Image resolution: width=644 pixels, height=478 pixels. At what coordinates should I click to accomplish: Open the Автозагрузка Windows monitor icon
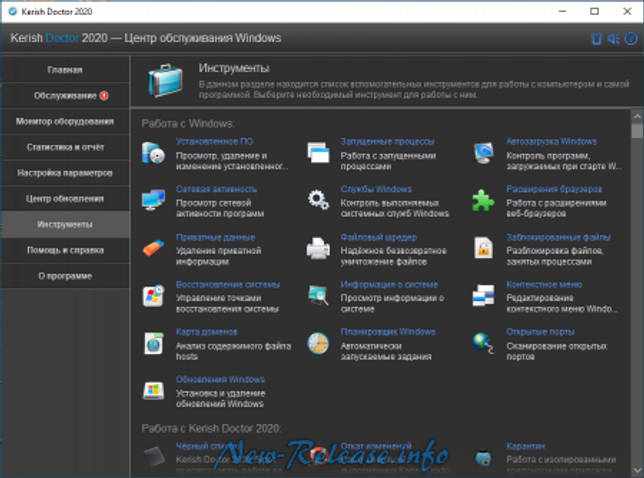pos(483,153)
